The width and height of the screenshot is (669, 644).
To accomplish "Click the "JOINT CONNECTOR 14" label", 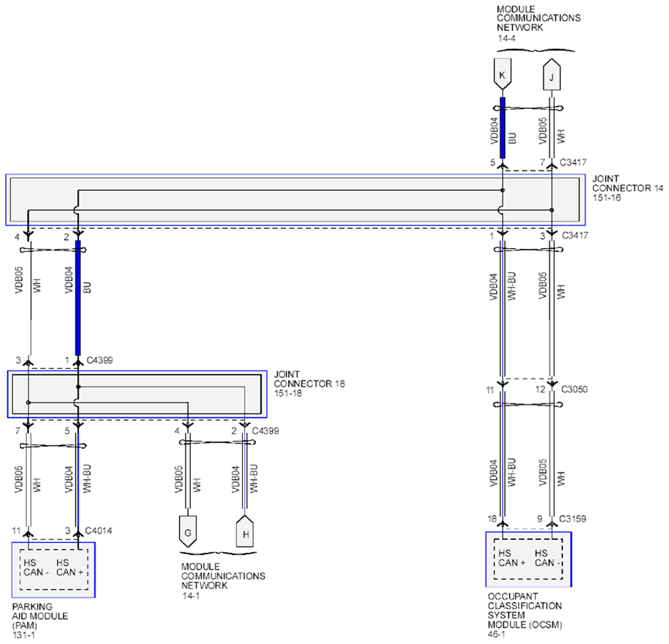I will click(x=628, y=184).
